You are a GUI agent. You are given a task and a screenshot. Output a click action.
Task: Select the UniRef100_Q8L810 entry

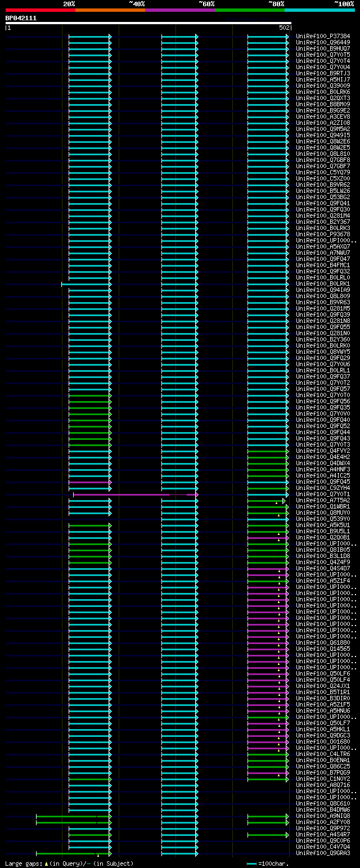[323, 154]
